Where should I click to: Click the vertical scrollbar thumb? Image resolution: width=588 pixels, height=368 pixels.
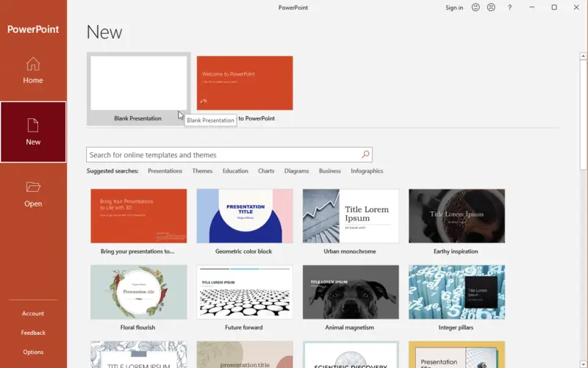point(583,115)
